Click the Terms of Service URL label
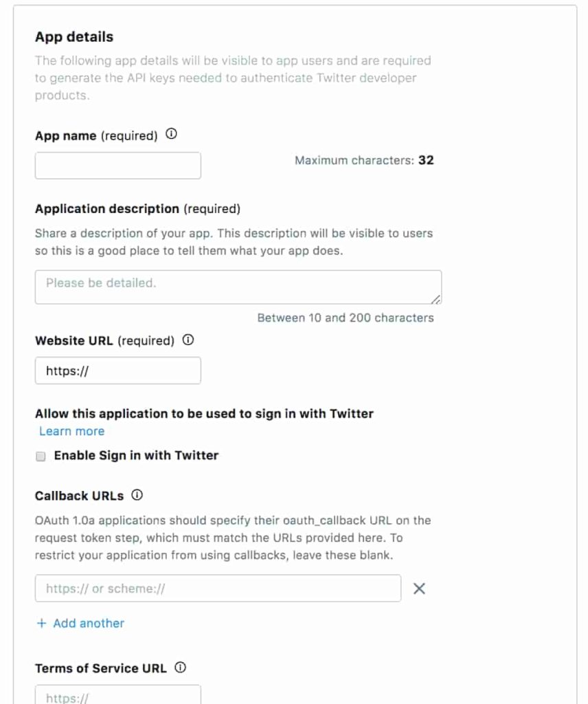This screenshot has width=588, height=704. click(100, 668)
